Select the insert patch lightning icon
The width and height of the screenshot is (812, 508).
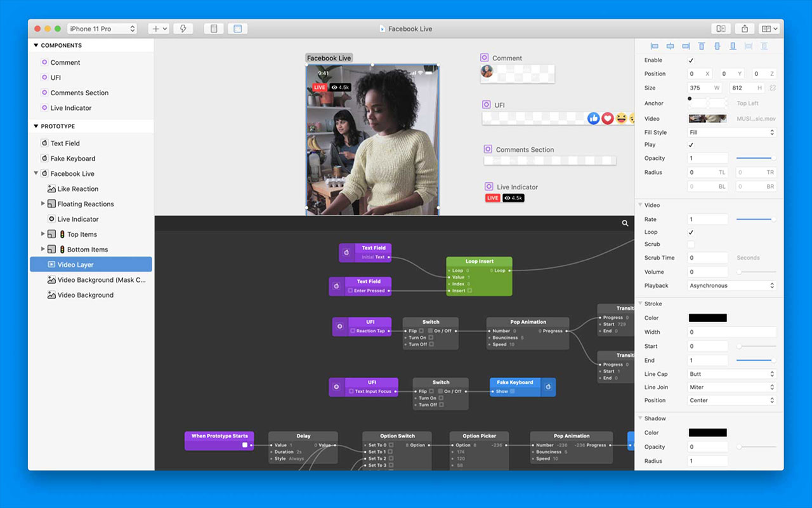pyautogui.click(x=183, y=28)
